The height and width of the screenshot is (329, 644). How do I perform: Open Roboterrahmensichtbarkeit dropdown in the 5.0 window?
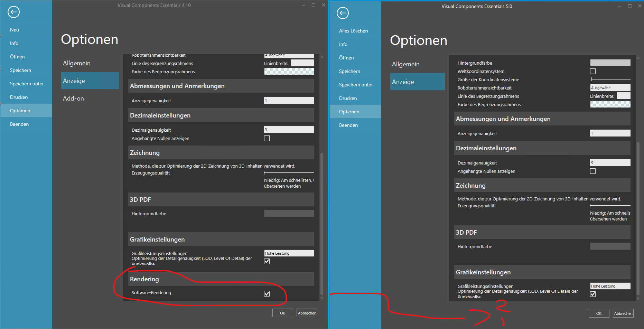pyautogui.click(x=610, y=88)
